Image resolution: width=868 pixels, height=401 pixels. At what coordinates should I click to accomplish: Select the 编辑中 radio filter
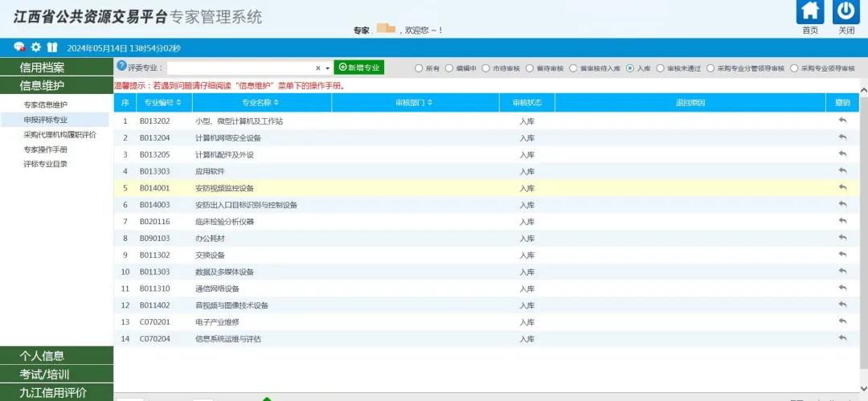click(x=449, y=68)
